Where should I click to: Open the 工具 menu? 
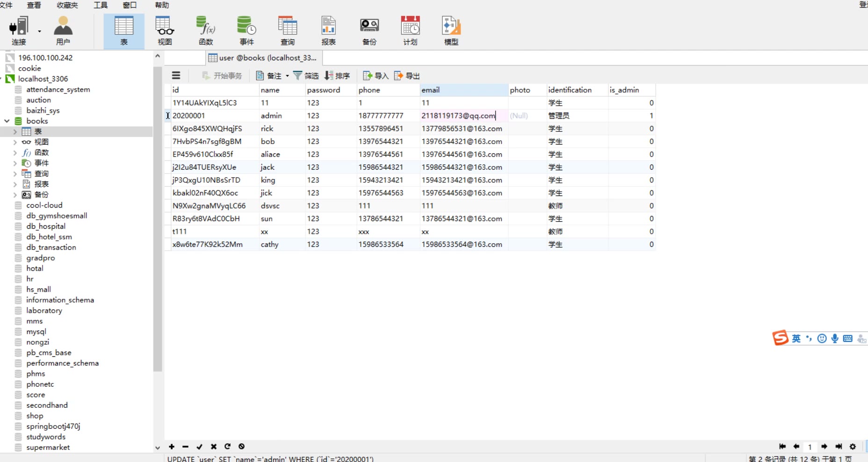coord(101,5)
